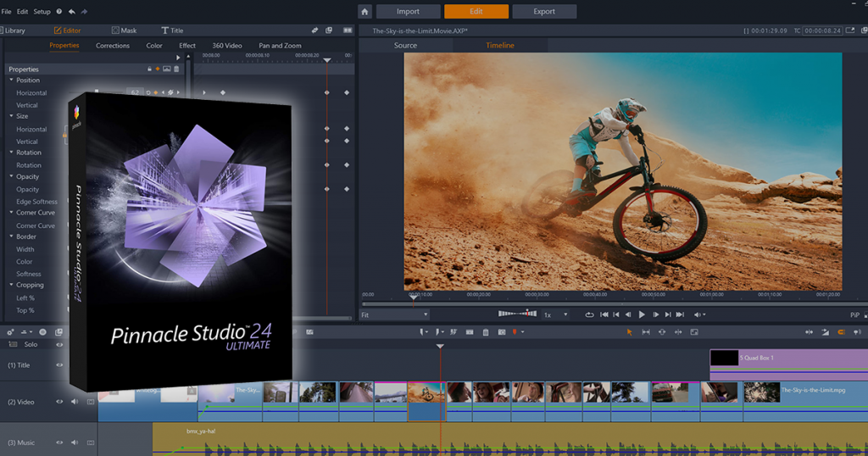Toggle magnetic snapping horseshoe icon
Screen dimensions: 868x456
tap(842, 332)
